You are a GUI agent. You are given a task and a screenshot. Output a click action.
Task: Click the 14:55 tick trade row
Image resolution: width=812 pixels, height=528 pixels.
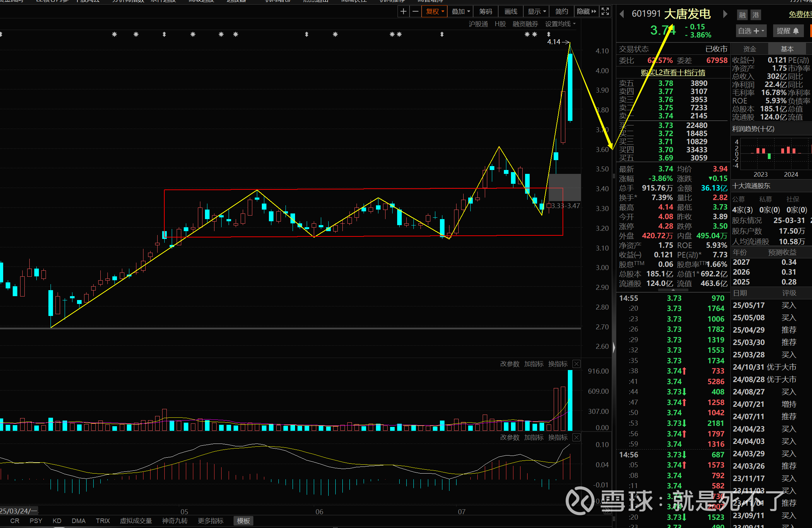[673, 298]
